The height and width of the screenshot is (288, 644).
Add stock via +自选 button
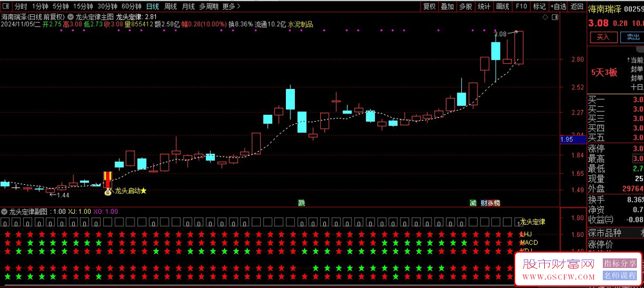(558, 6)
